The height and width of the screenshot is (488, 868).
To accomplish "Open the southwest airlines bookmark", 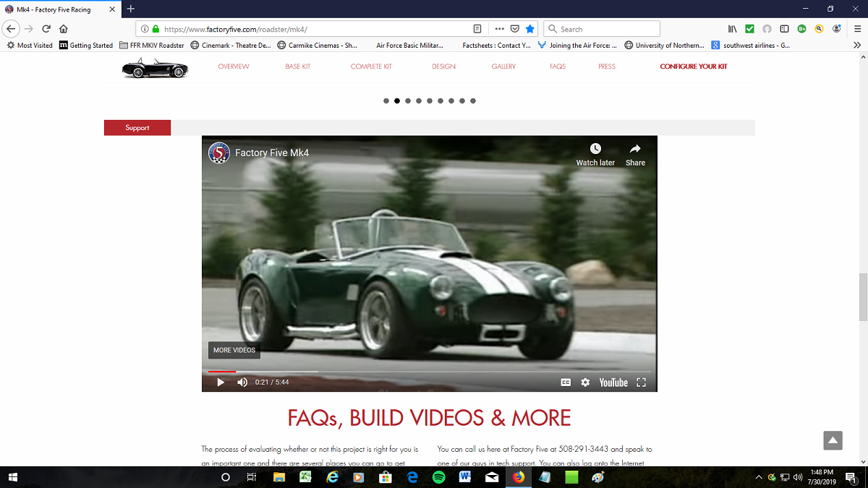I will pos(751,45).
